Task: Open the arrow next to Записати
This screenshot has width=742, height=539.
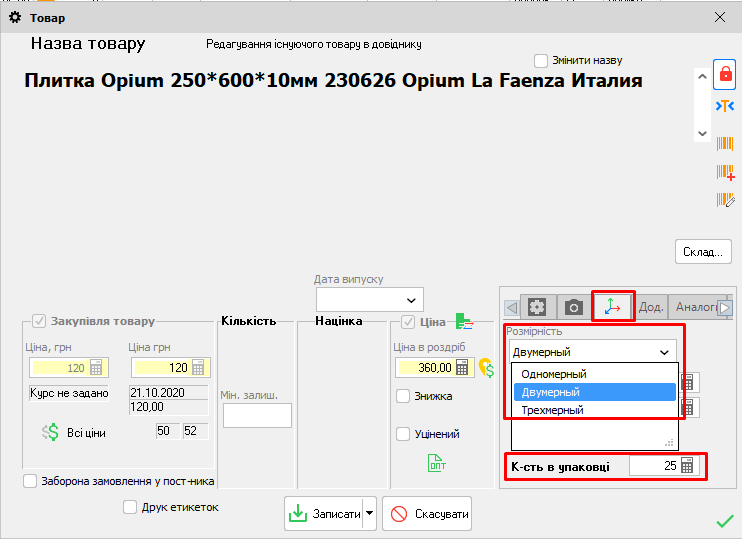Action: (x=369, y=514)
